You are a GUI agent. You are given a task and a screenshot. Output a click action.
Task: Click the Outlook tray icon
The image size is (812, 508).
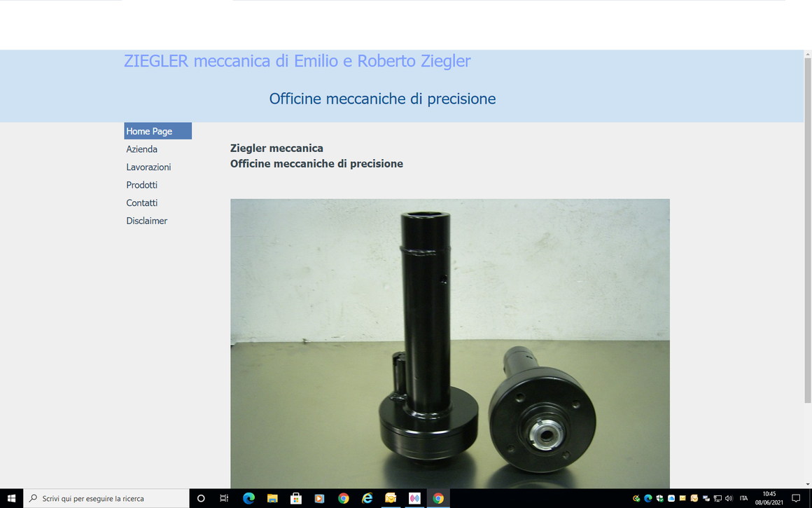point(694,498)
